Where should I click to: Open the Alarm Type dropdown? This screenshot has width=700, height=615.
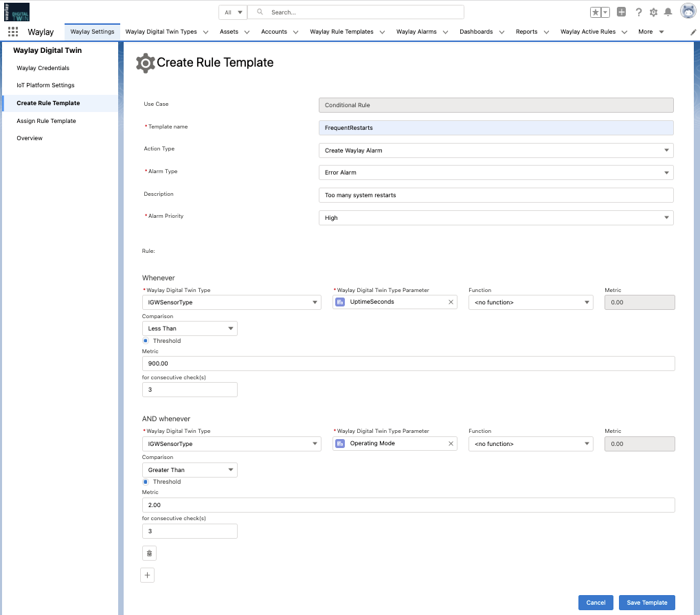(x=496, y=172)
